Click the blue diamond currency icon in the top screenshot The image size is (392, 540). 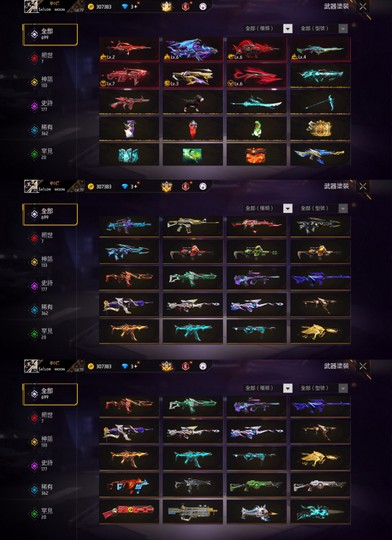click(x=125, y=7)
